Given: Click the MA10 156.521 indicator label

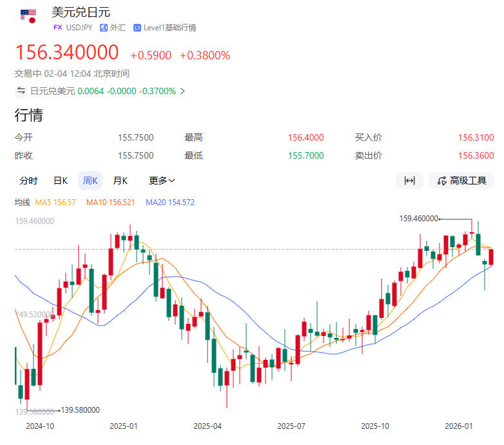Looking at the screenshot, I should (x=111, y=203).
